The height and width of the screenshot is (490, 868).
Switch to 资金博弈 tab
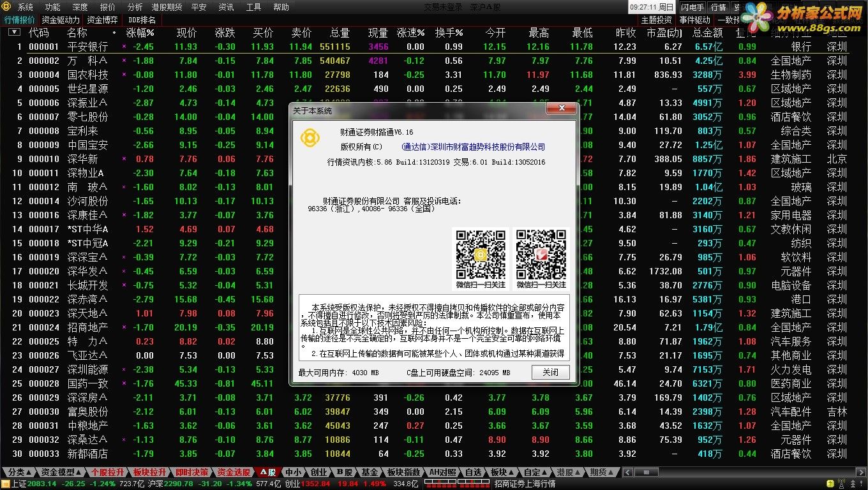[x=102, y=20]
